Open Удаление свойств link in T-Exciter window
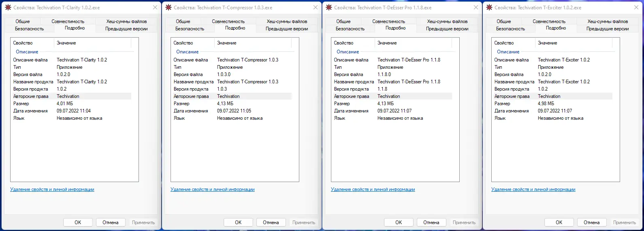 click(x=533, y=189)
